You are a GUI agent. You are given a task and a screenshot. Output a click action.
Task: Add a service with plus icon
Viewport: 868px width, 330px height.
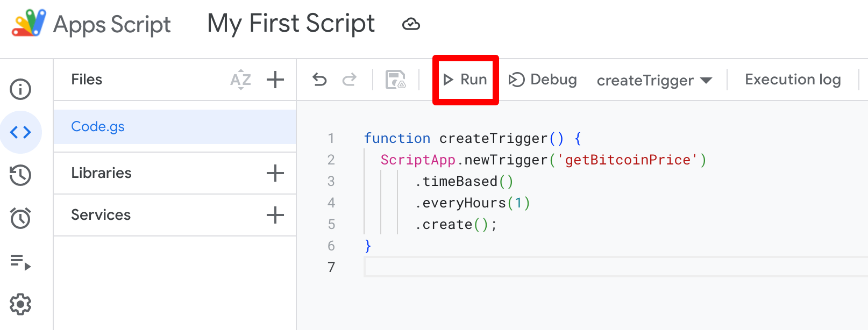tap(275, 215)
